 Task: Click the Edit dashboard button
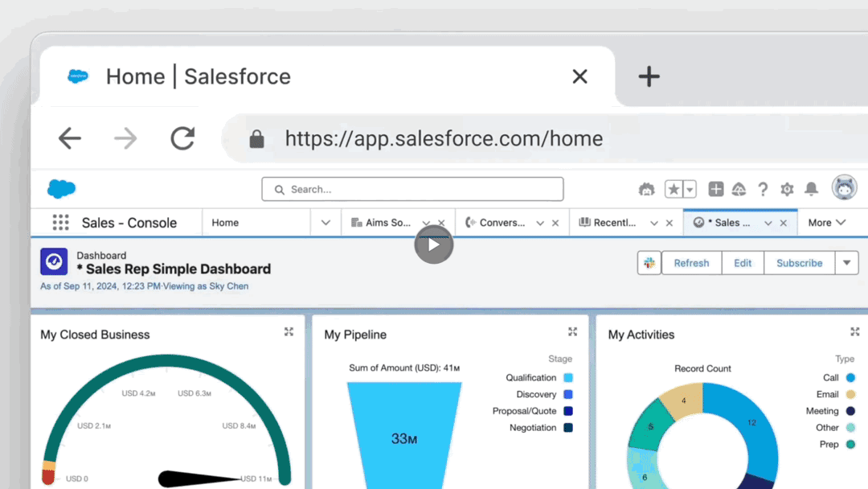coord(743,263)
